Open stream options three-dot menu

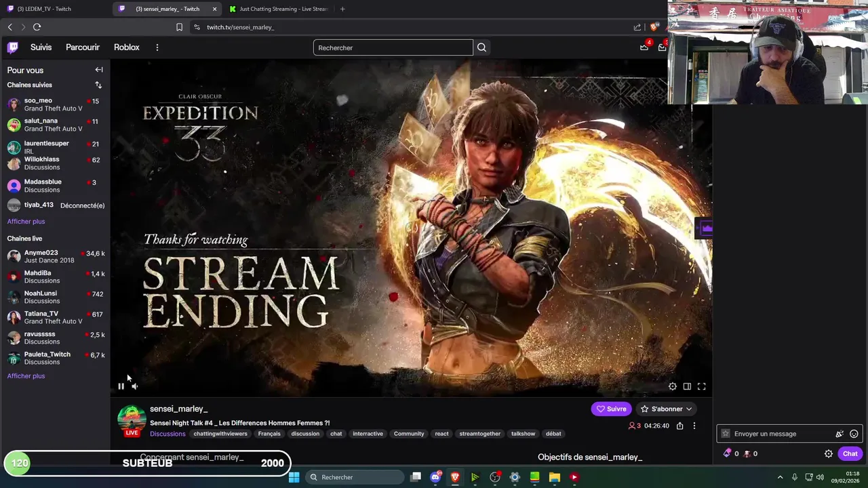tap(694, 426)
